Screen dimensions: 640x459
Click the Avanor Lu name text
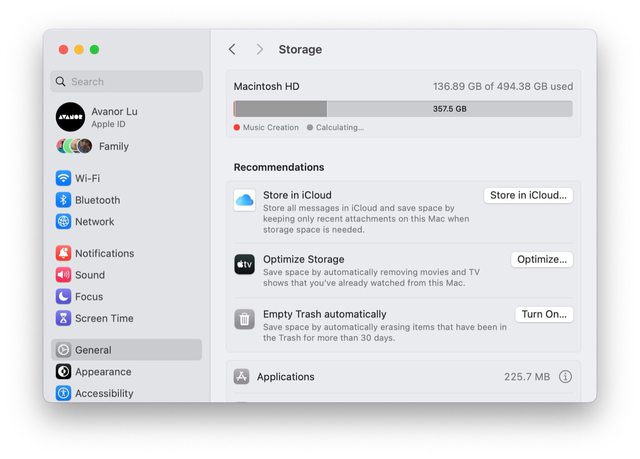click(114, 111)
